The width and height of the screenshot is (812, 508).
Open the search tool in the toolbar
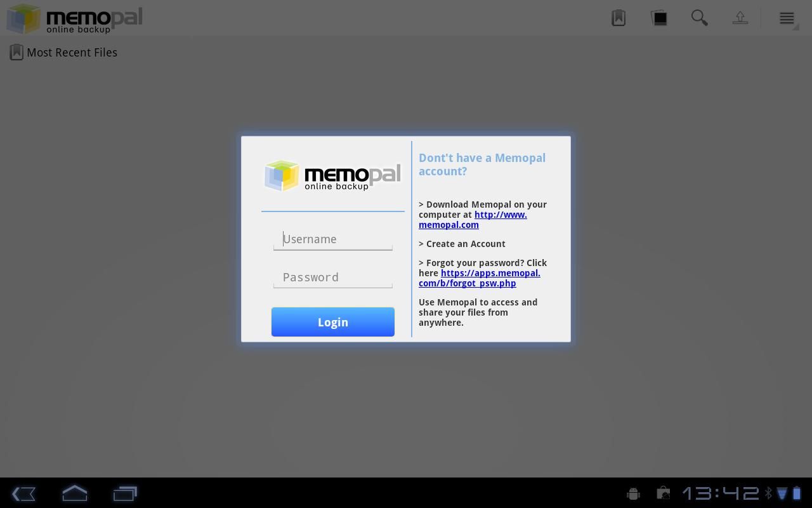699,18
